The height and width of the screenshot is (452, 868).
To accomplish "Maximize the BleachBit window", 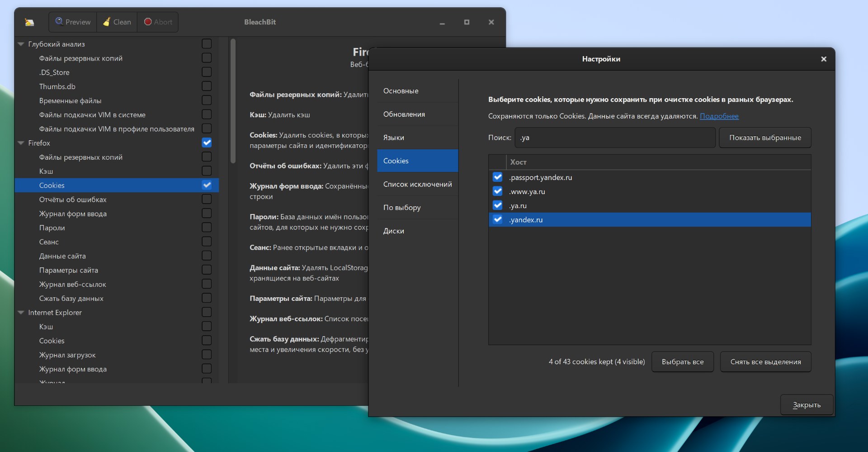I will coord(467,22).
